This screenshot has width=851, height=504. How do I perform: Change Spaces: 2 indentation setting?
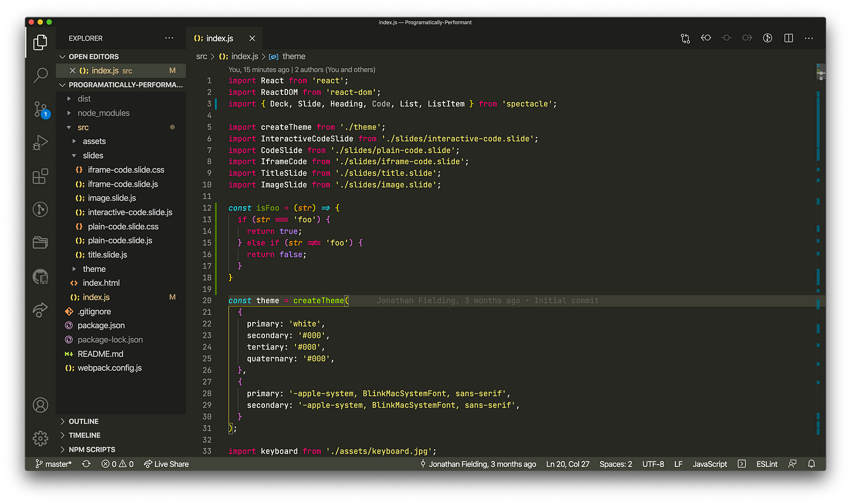click(616, 464)
